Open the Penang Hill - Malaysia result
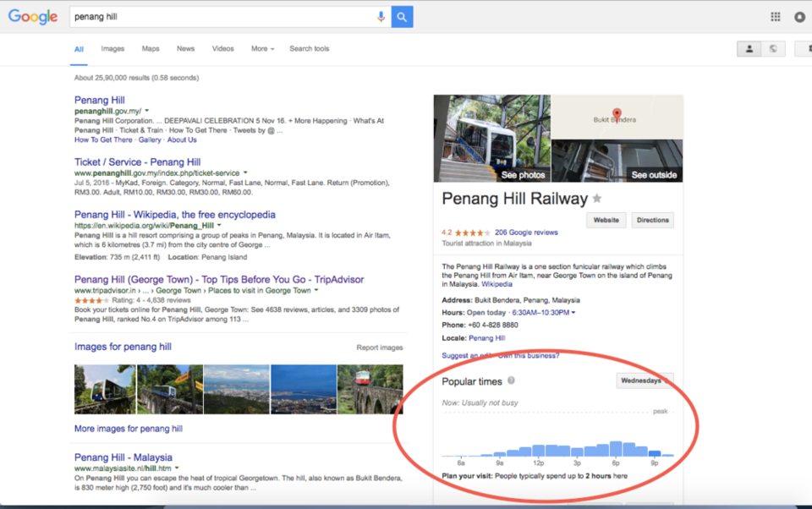 [x=123, y=457]
